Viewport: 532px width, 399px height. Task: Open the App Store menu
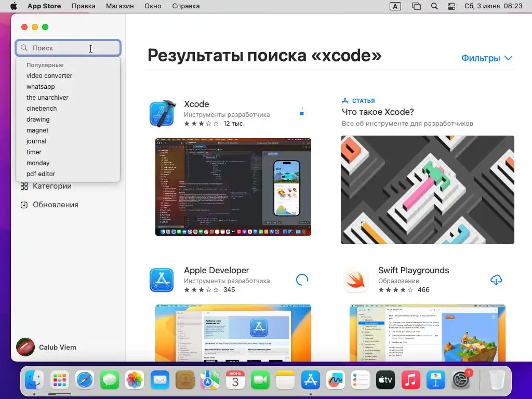tap(44, 6)
